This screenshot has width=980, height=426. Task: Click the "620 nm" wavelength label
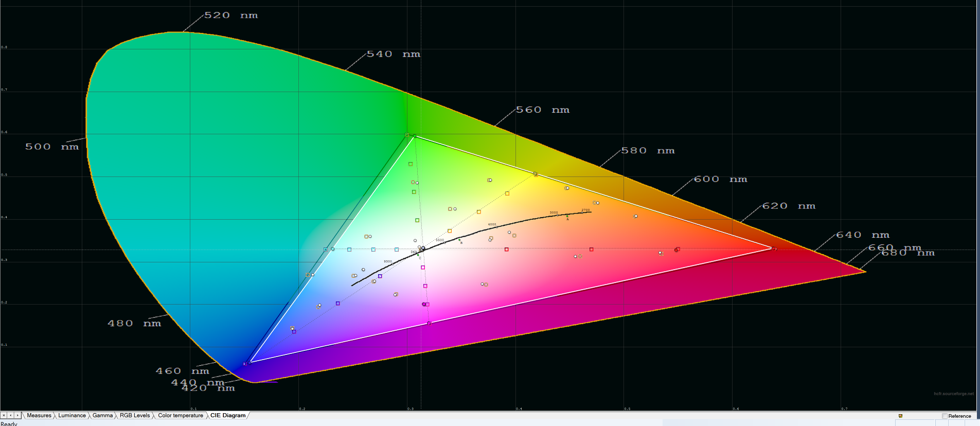(x=789, y=206)
